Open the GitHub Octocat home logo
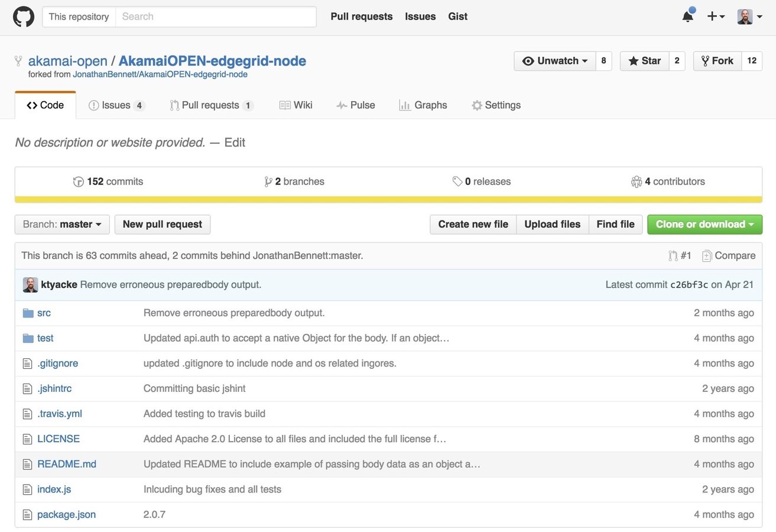The height and width of the screenshot is (532, 776). [24, 17]
